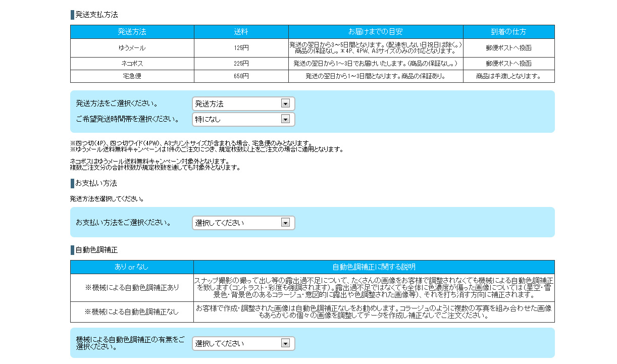Select the 225円 shipping fee cell
This screenshot has width=617, height=364.
(241, 64)
